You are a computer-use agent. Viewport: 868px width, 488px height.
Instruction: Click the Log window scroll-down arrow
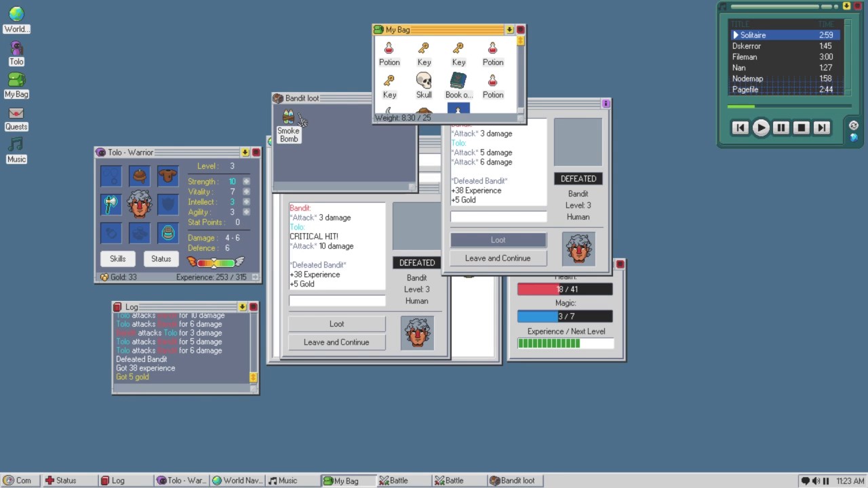tap(254, 377)
